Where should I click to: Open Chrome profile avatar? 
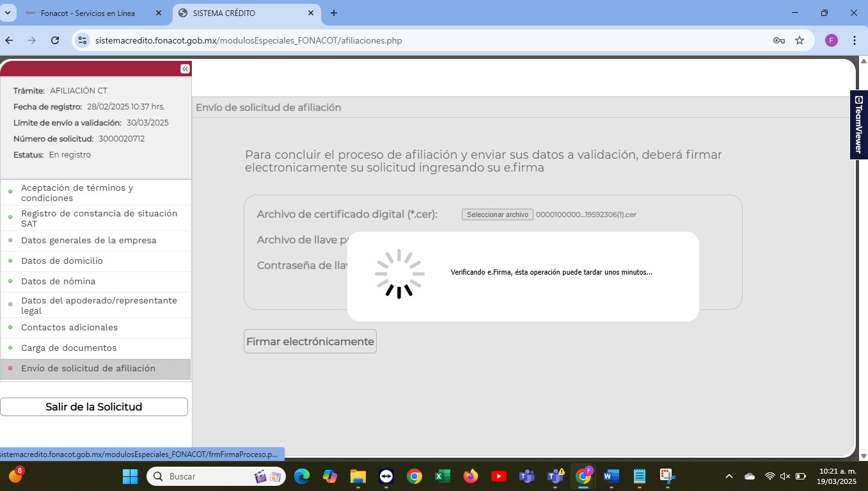831,40
